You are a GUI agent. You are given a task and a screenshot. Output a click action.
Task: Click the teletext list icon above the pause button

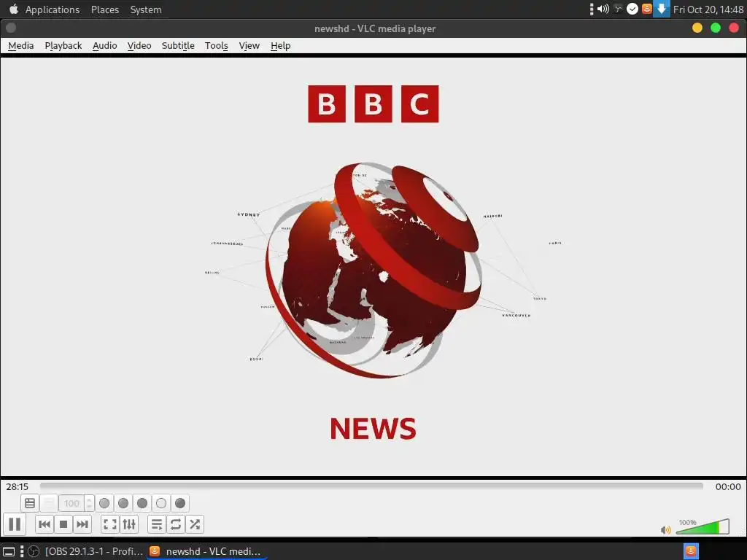click(30, 503)
